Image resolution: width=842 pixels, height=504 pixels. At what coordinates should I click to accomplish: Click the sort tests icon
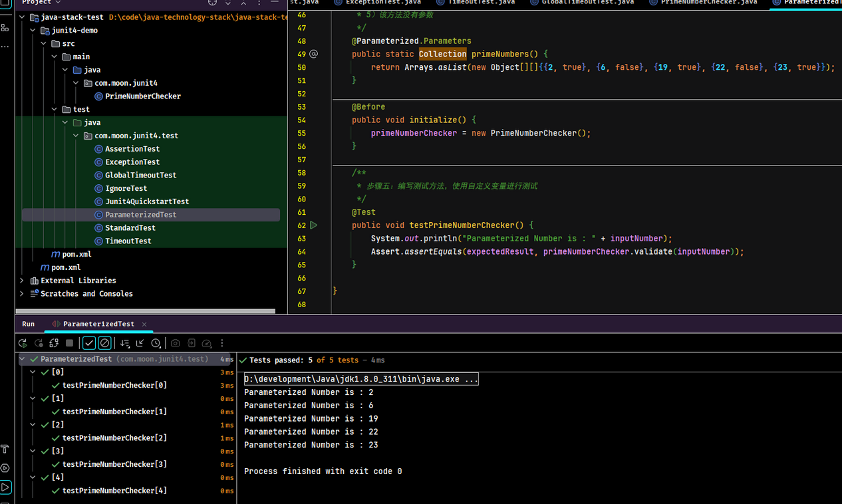[x=124, y=343]
